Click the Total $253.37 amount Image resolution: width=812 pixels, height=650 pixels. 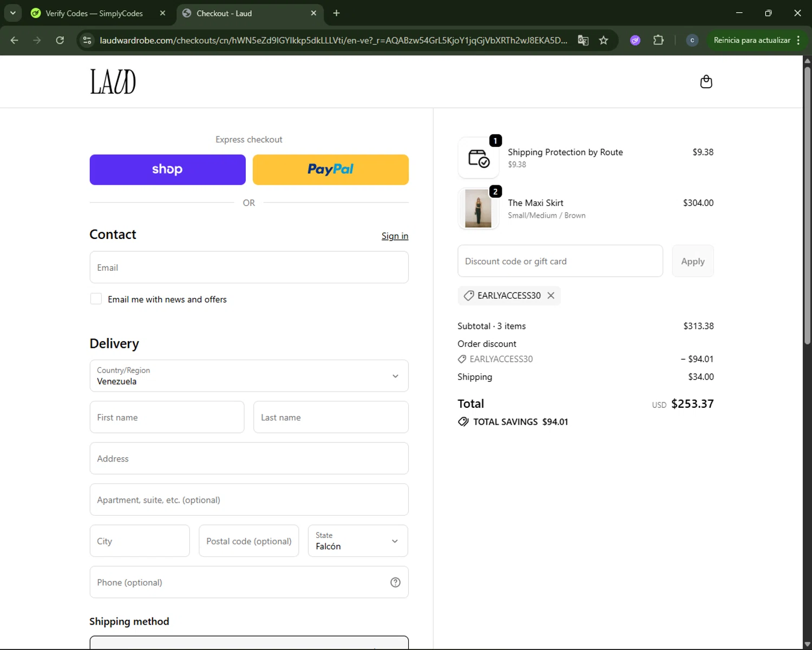coord(692,404)
